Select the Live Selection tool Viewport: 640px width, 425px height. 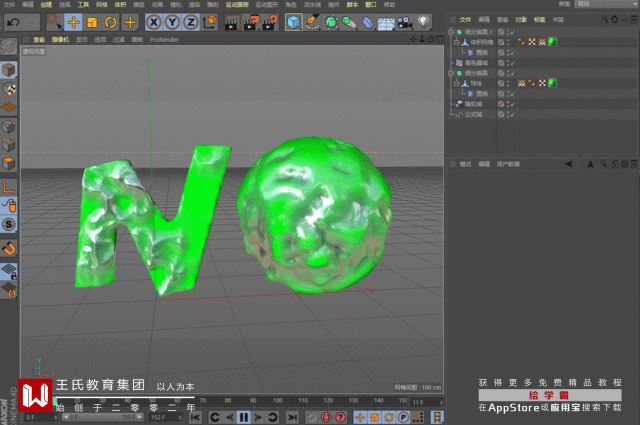point(54,22)
